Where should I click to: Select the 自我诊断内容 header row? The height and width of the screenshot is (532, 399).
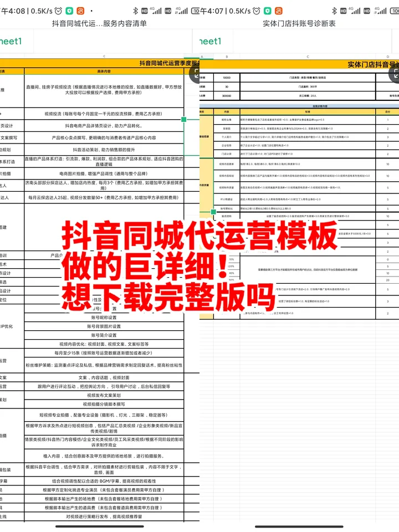point(299,106)
